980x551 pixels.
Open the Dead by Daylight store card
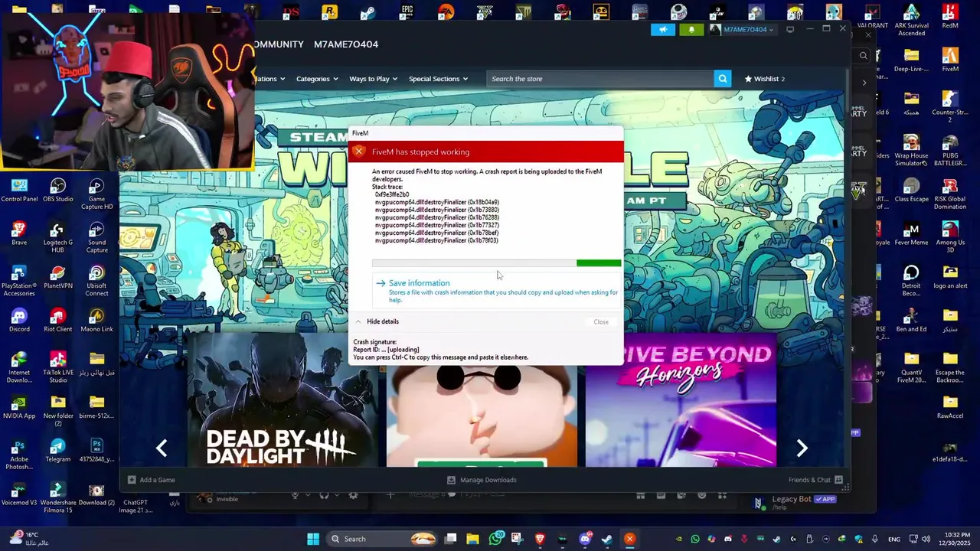point(283,399)
